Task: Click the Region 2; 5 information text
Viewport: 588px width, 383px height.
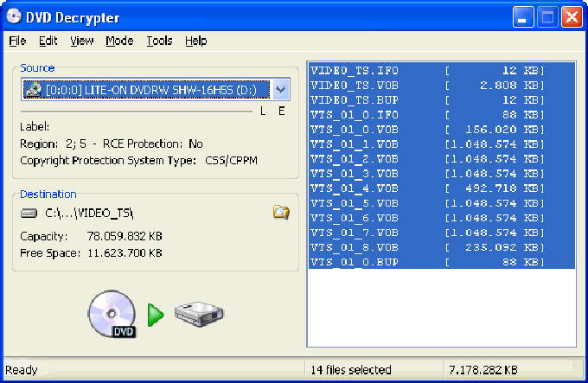Action: [x=53, y=144]
